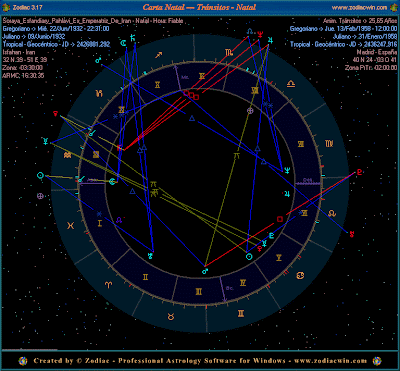Select the Cancer sign glyph on outer ring
Image resolution: width=400 pixels, height=371 pixels.
[x=300, y=275]
